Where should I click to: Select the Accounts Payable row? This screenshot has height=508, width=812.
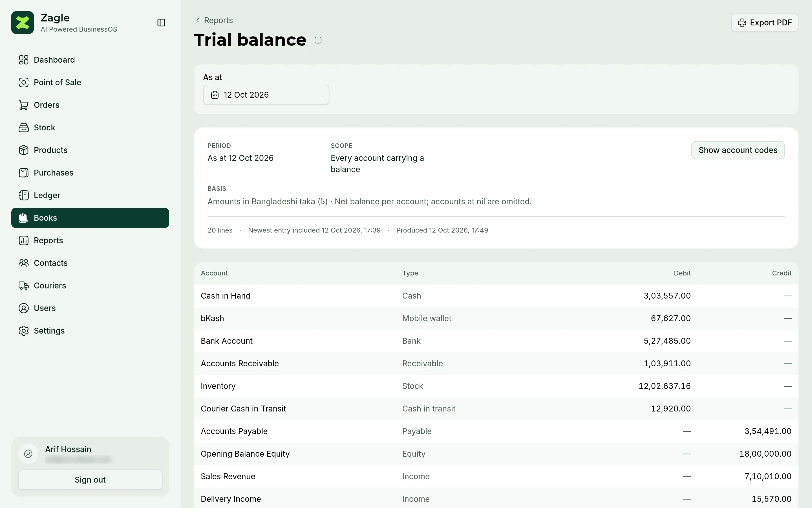point(496,431)
